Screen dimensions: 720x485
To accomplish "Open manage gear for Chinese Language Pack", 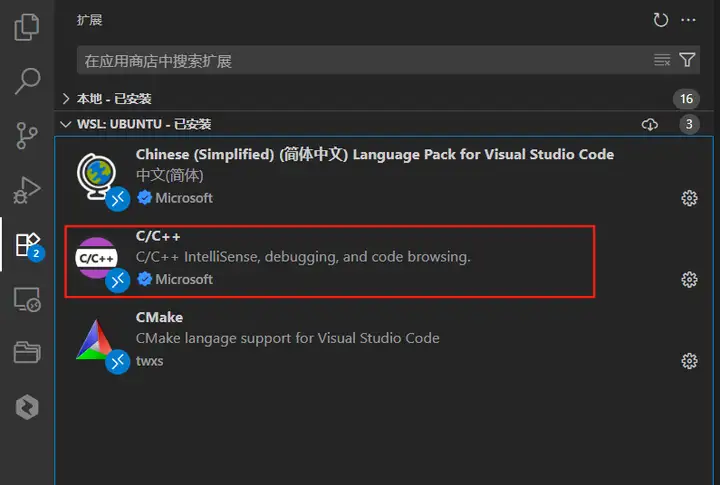I will (689, 198).
